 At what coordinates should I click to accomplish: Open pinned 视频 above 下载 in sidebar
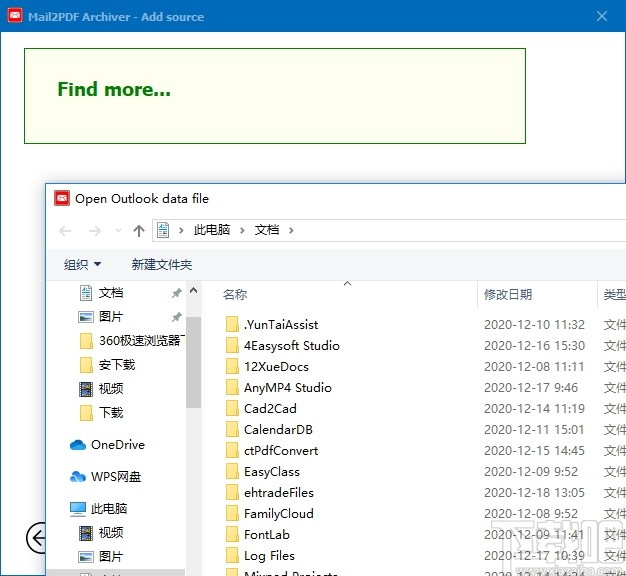click(x=111, y=388)
